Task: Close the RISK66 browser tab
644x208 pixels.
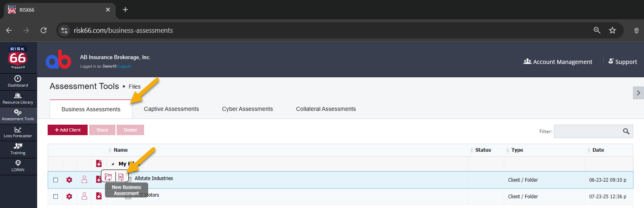Action: [108, 10]
